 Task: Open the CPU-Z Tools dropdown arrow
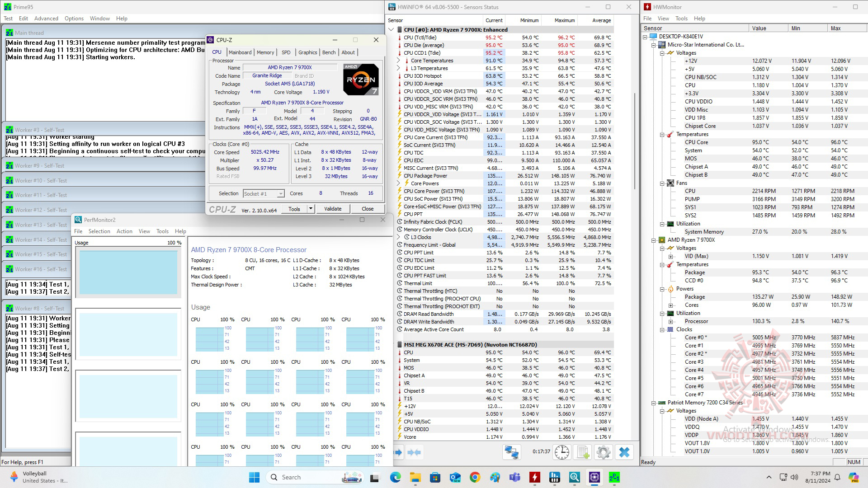click(x=311, y=209)
